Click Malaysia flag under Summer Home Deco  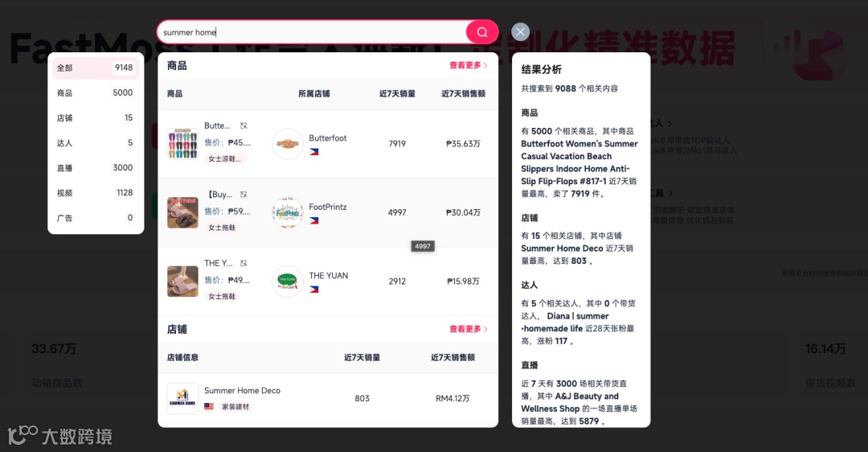coord(209,407)
